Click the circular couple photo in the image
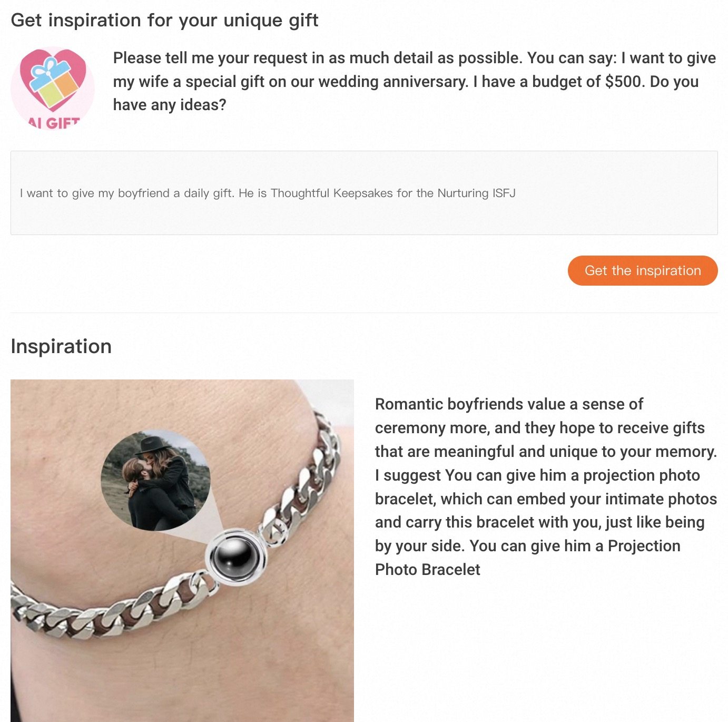The height and width of the screenshot is (722, 728). click(156, 480)
